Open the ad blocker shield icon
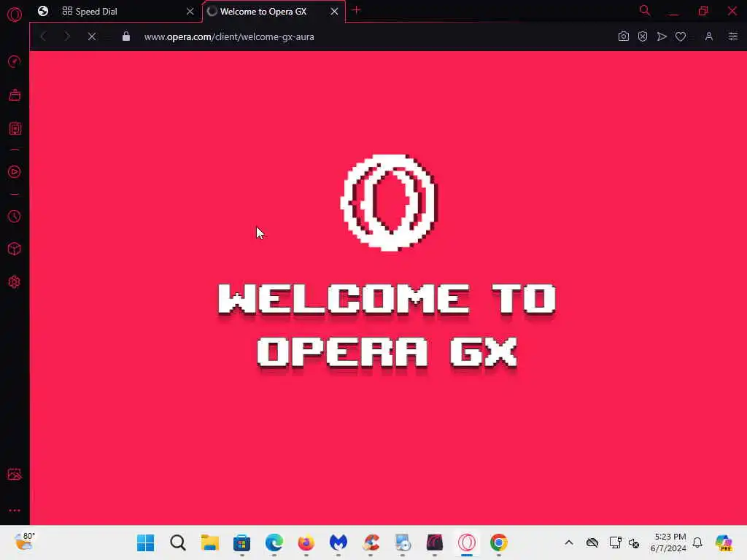Viewport: 747px width, 560px height. point(643,36)
